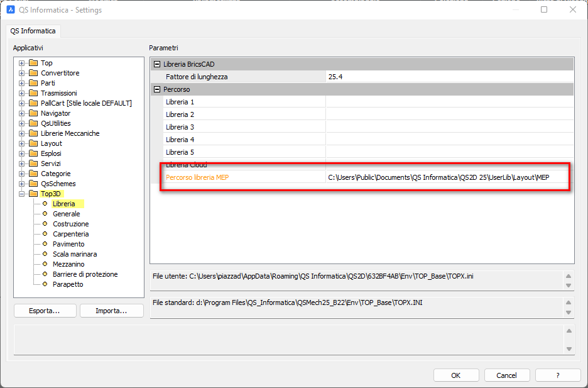This screenshot has width=588, height=388.
Task: Select the Parti folder icon
Action: point(33,83)
